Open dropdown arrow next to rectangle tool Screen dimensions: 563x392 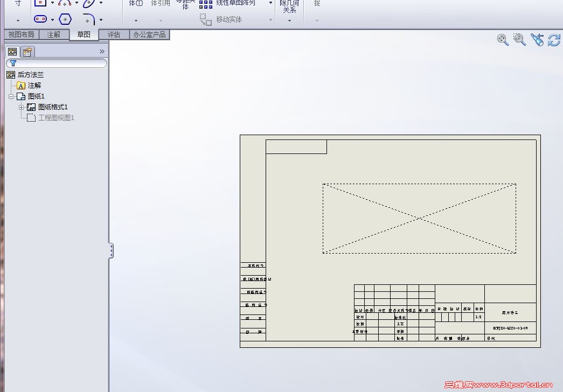coord(52,3)
